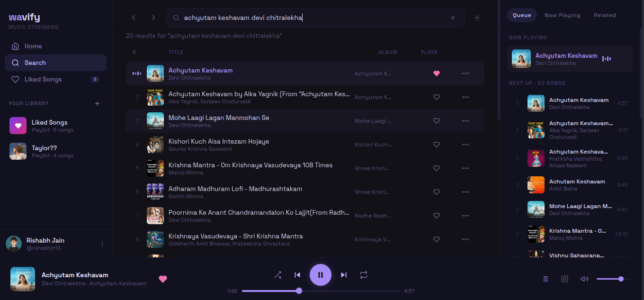This screenshot has height=300, width=644.
Task: Open more options for Kishori Kuch Aisa
Action: pos(465,145)
